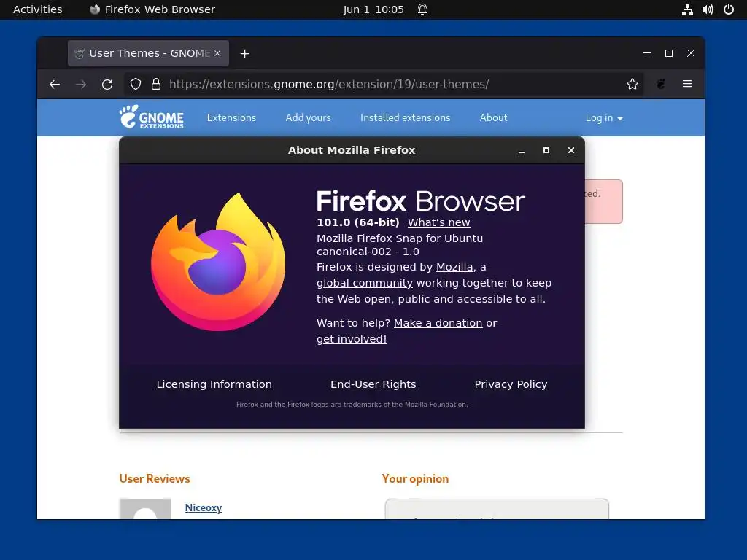Reload the current page
The width and height of the screenshot is (747, 560).
[x=107, y=85]
